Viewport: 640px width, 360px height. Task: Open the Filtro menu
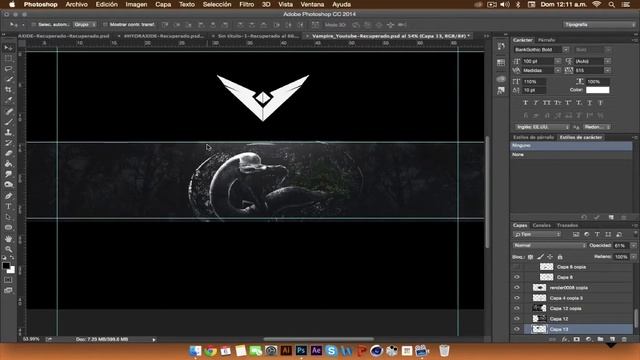point(247,4)
